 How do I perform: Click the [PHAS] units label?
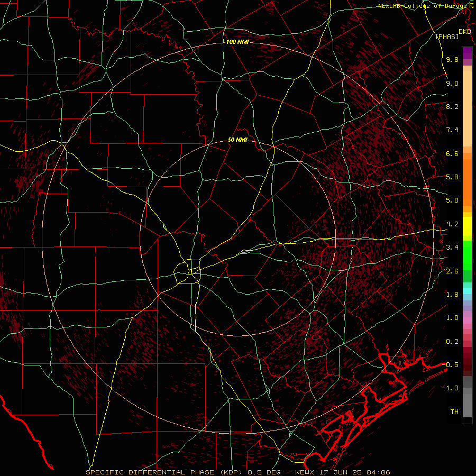447,36
